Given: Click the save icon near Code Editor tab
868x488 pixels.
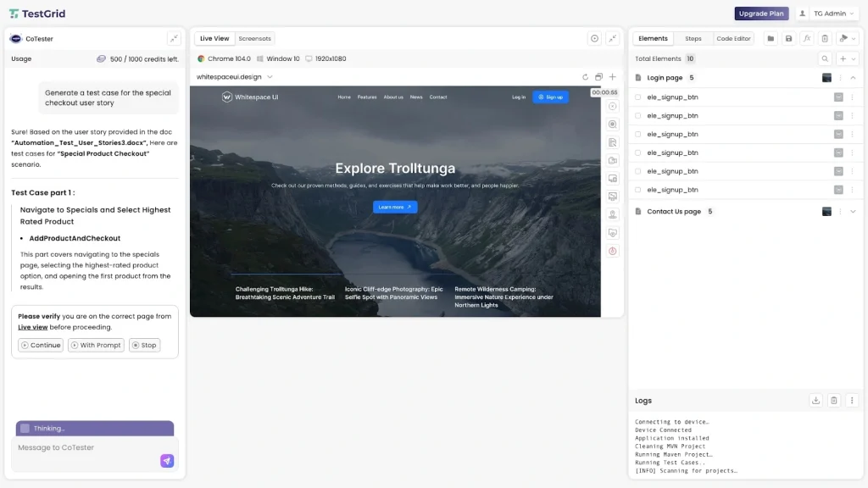Looking at the screenshot, I should click(x=788, y=38).
